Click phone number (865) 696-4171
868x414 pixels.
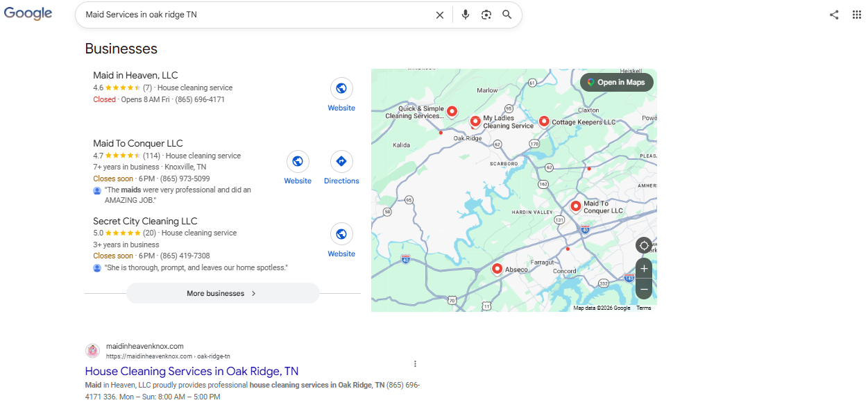[200, 99]
